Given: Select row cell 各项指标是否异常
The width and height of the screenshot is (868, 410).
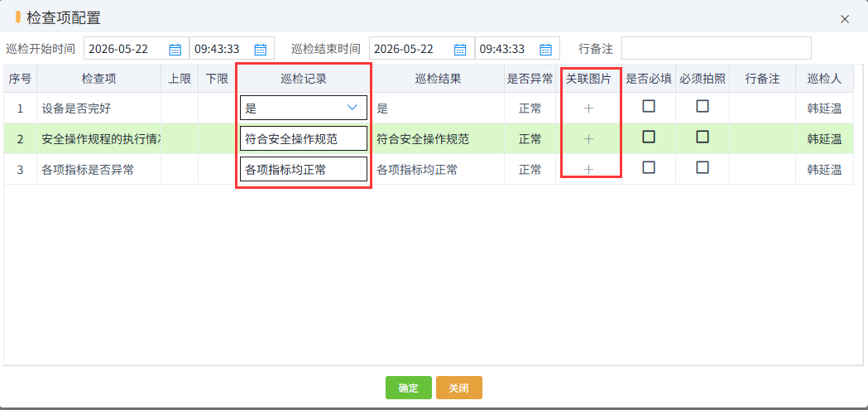Looking at the screenshot, I should coord(98,170).
